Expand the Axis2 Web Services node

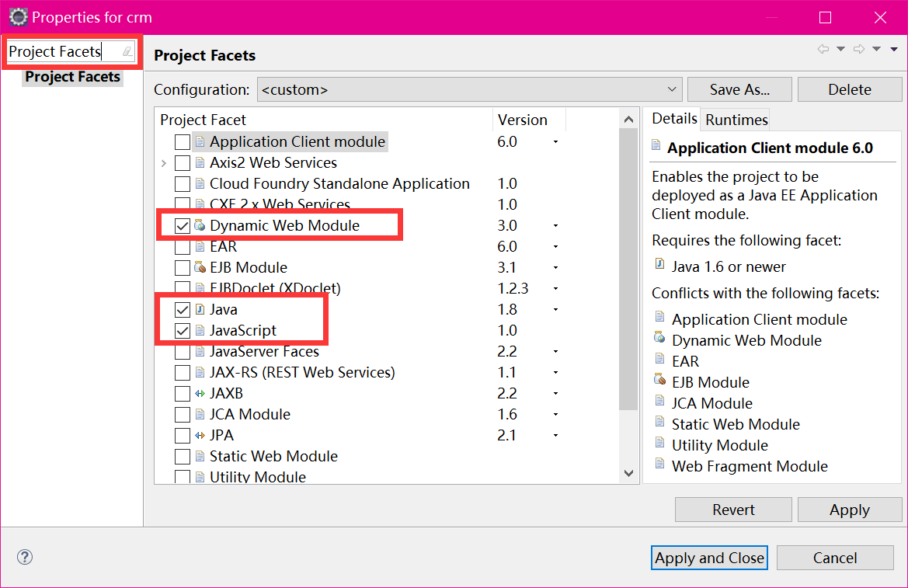(x=163, y=163)
